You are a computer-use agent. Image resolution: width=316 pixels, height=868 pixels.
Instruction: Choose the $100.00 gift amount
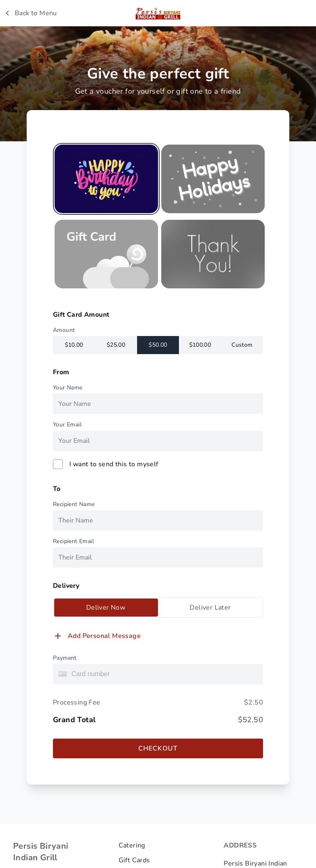tap(200, 345)
